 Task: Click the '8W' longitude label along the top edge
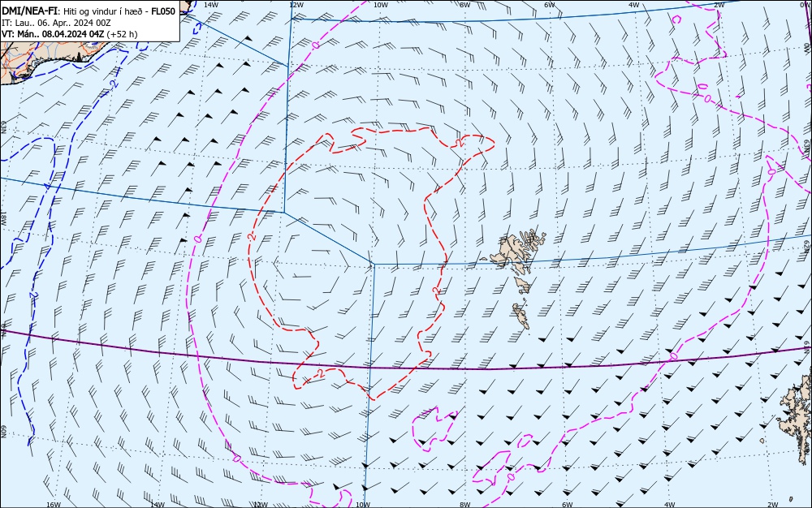(x=465, y=4)
